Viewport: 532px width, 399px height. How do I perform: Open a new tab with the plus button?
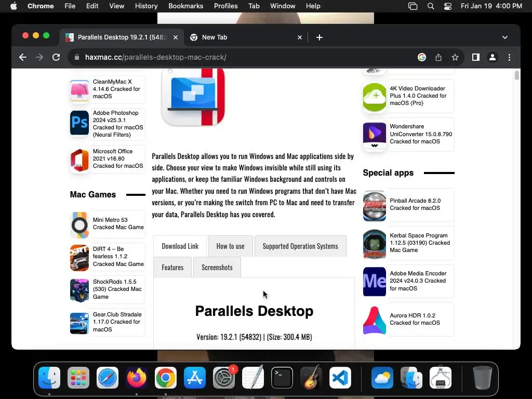tap(320, 37)
